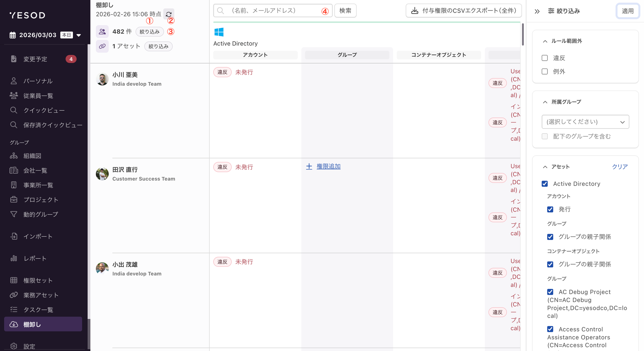Uncheck the Active Directory asset checkbox

click(545, 184)
